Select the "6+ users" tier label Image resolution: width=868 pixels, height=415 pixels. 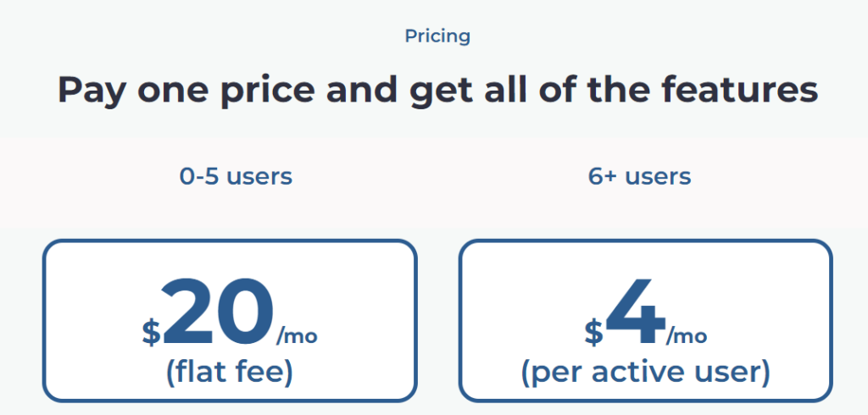(x=639, y=177)
